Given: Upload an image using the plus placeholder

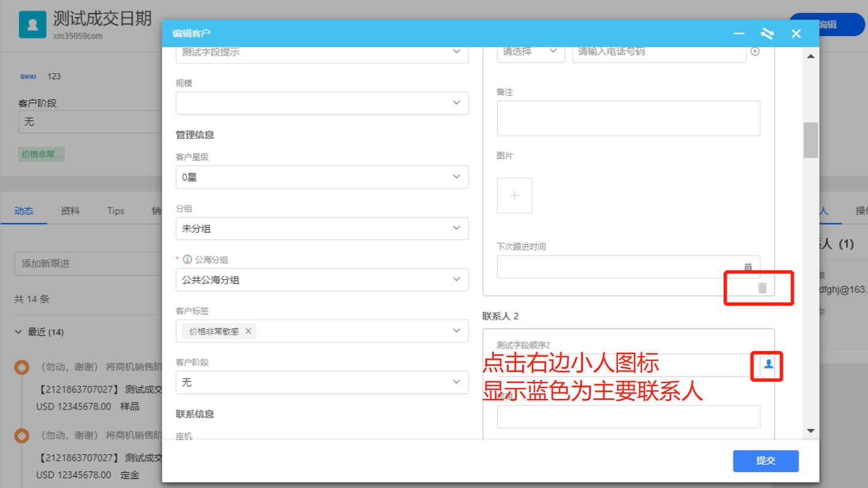Looking at the screenshot, I should [514, 195].
